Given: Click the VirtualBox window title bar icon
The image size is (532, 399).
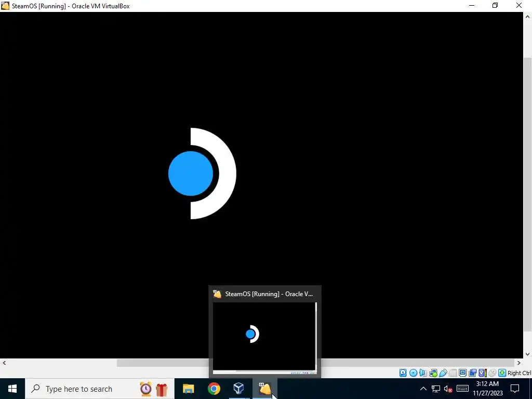Looking at the screenshot, I should pyautogui.click(x=5, y=6).
